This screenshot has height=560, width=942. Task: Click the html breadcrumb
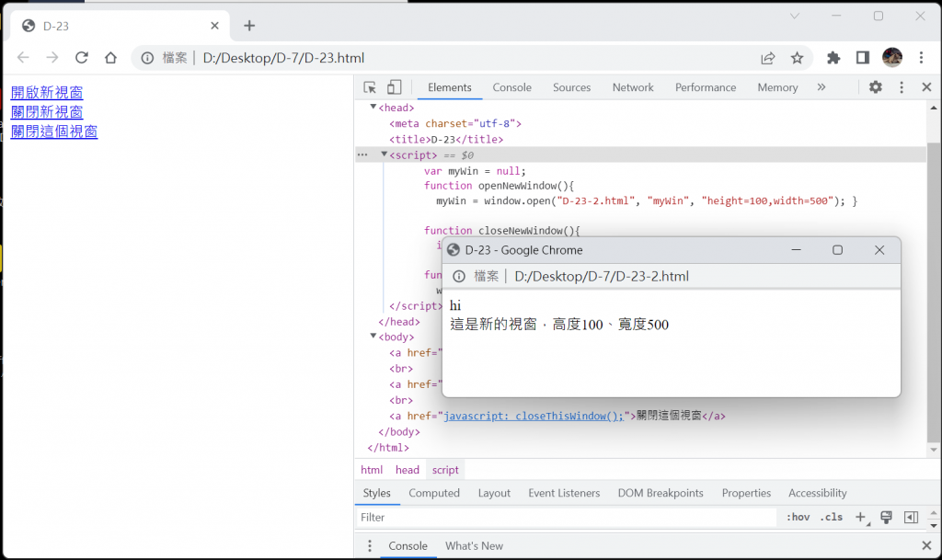pyautogui.click(x=372, y=470)
